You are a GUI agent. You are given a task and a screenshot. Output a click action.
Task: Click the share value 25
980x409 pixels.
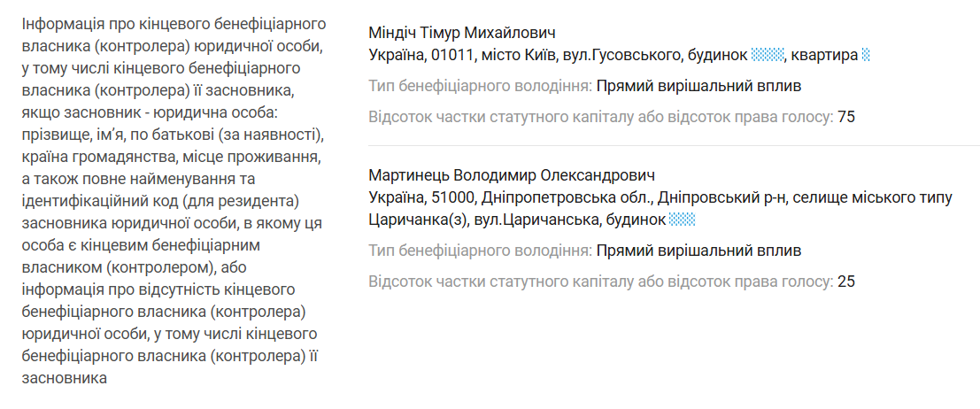coord(846,282)
